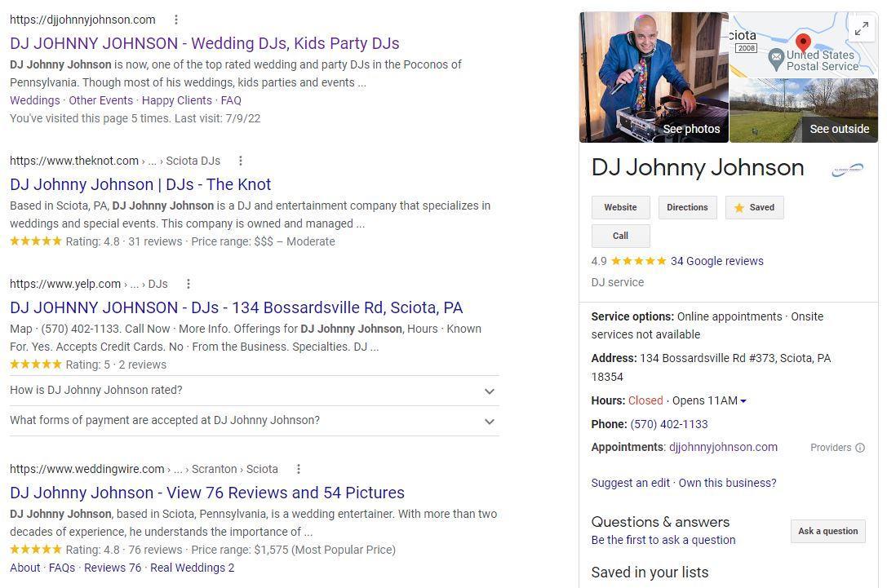Open three-dot menu for The Knot result
Screen dimensions: 887x588
pos(241,161)
